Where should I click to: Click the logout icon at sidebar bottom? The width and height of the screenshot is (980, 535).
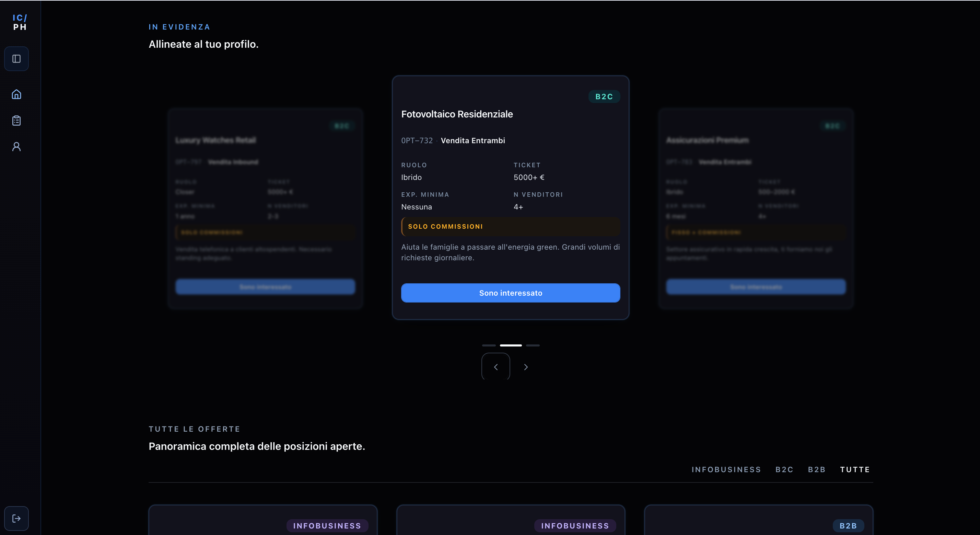click(x=16, y=518)
